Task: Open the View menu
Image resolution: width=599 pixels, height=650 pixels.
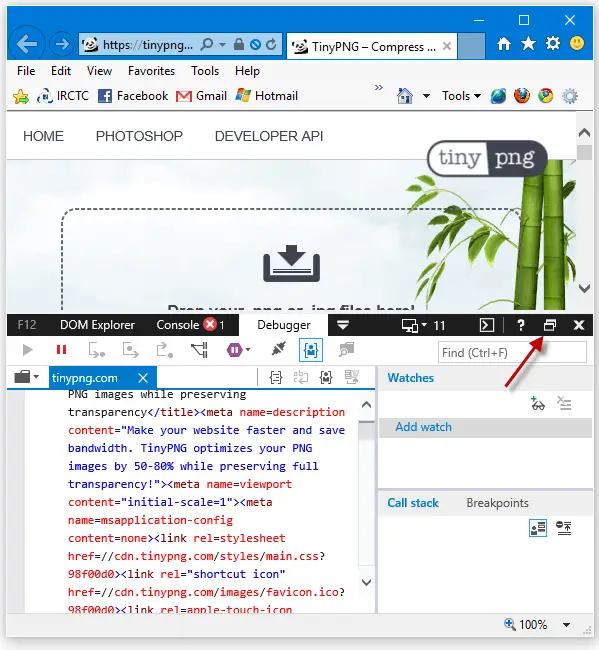Action: pyautogui.click(x=99, y=71)
